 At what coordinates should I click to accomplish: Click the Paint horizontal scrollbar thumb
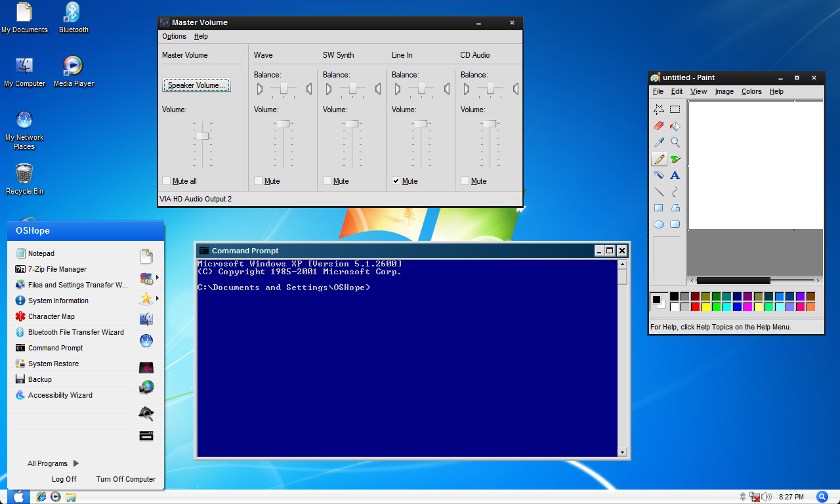(x=733, y=281)
